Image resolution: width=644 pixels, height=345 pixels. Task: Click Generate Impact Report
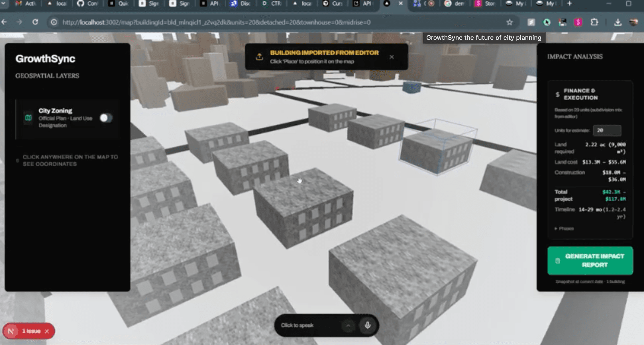point(590,261)
